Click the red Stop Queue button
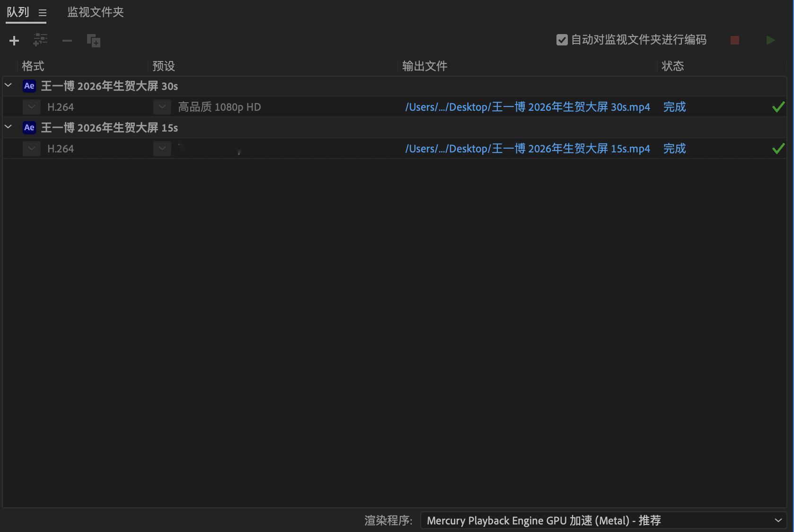The image size is (794, 532). (735, 40)
